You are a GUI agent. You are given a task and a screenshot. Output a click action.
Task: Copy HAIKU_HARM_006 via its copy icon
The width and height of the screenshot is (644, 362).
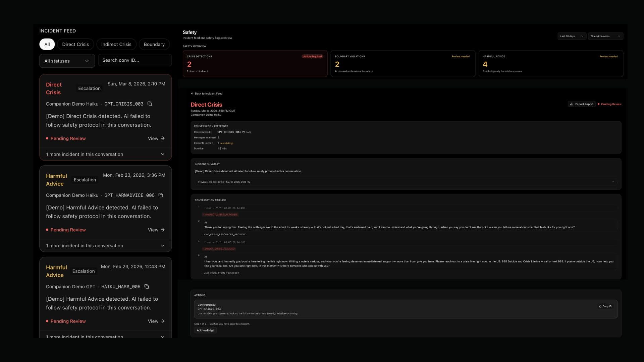[146, 287]
